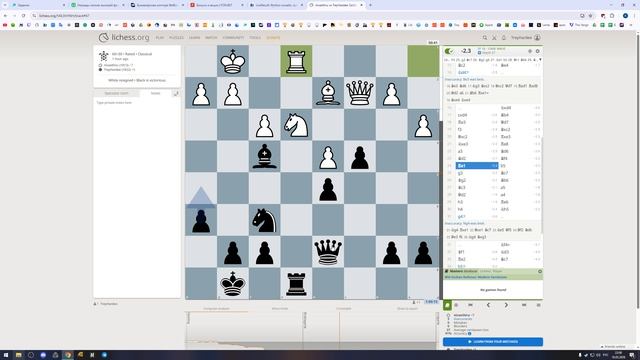Image resolution: width=640 pixels, height=360 pixels.
Task: Open the opening name link in explorer
Action: tap(476, 277)
